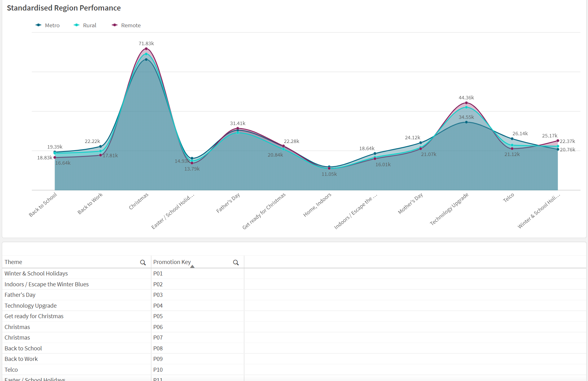Click the Rural legend label
Image resolution: width=588 pixels, height=381 pixels.
point(90,25)
